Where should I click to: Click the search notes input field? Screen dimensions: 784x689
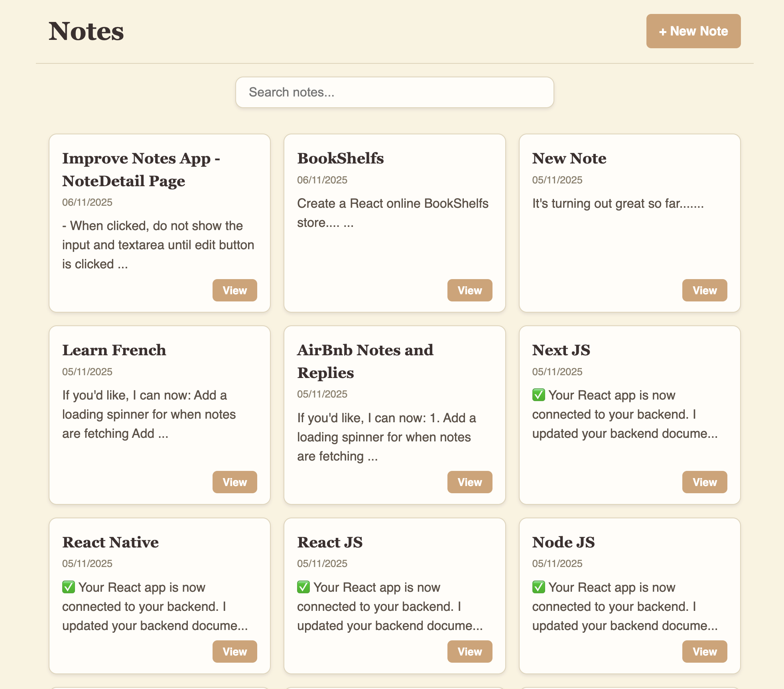tap(394, 92)
